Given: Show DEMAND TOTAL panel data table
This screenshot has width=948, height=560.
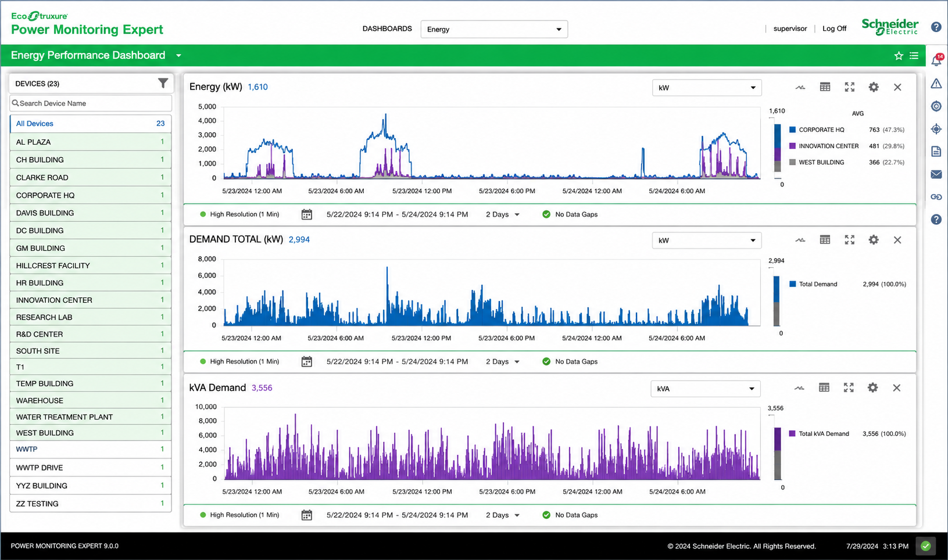Looking at the screenshot, I should [825, 240].
